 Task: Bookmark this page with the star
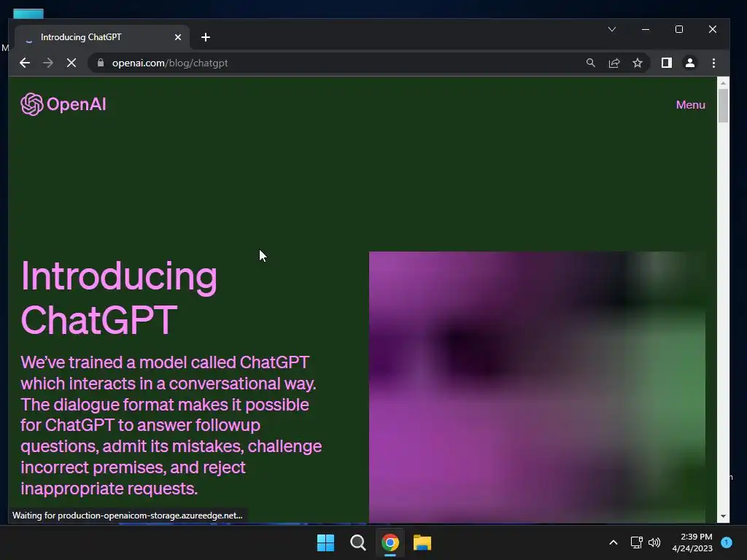tap(638, 63)
